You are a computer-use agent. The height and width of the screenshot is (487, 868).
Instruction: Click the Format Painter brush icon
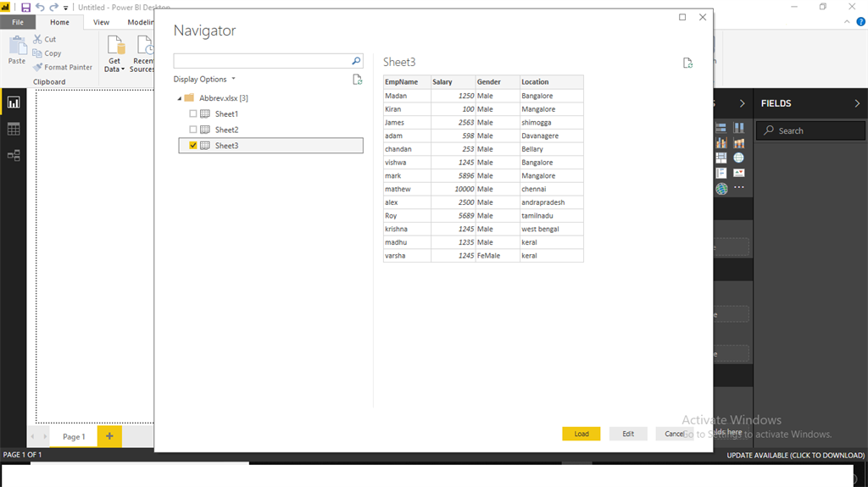click(37, 67)
